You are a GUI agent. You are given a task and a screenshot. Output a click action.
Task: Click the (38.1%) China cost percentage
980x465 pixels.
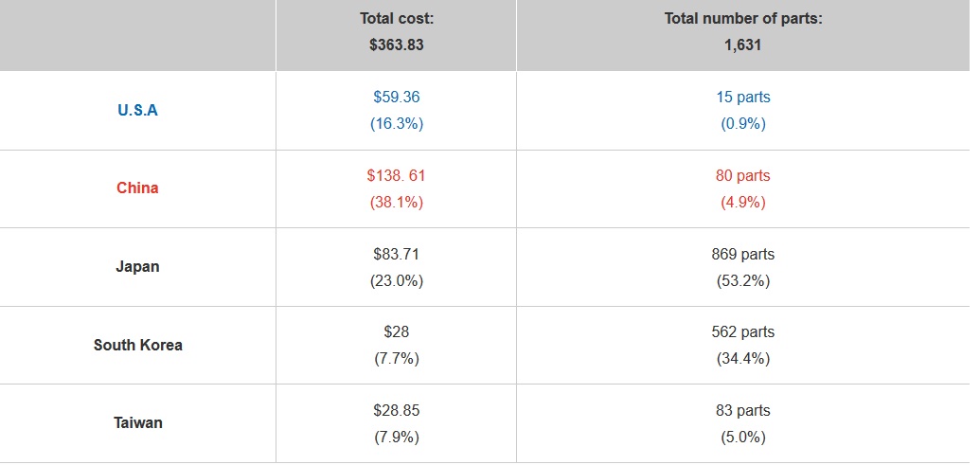pos(396,202)
